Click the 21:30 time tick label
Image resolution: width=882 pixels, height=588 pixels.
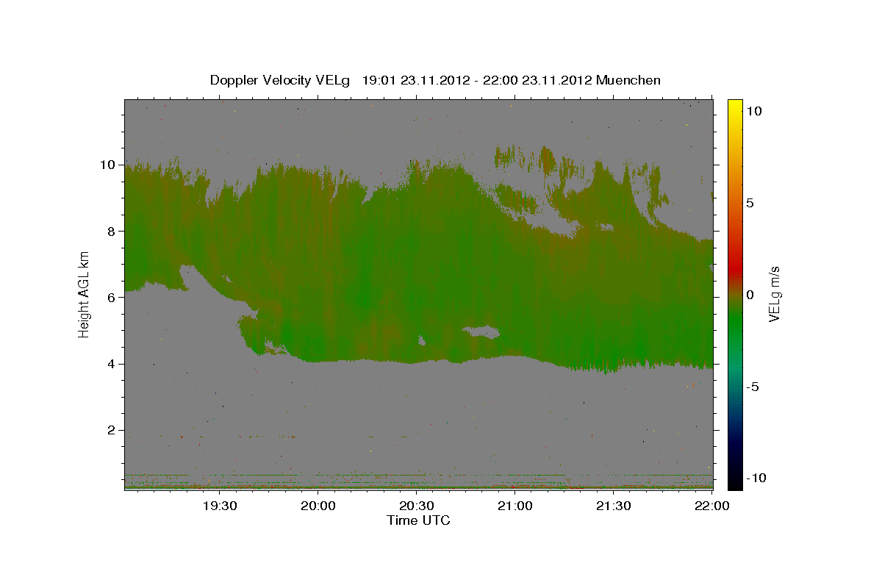pos(613,506)
